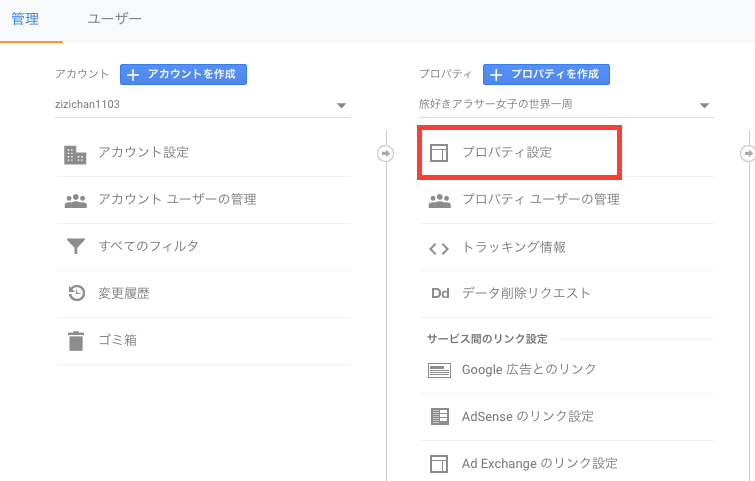The image size is (755, 481).
Task: Click the layout icon beside Ad Exchange のリンク設定
Action: (x=439, y=464)
